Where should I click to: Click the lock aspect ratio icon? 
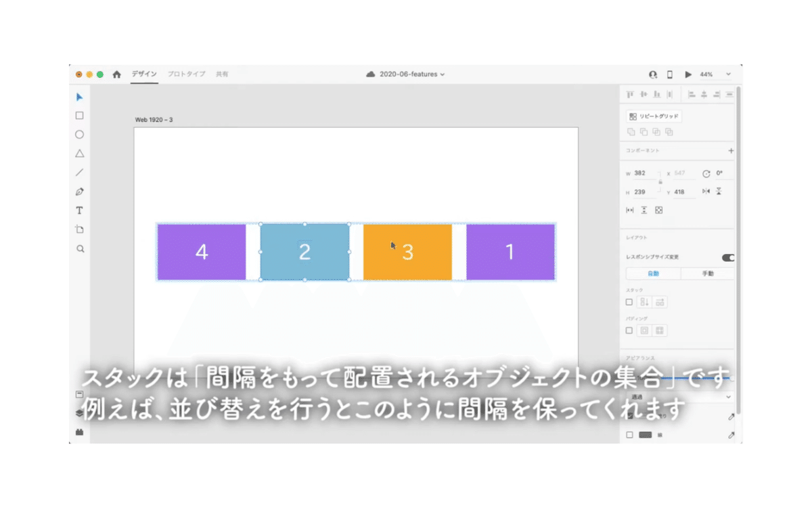(660, 182)
